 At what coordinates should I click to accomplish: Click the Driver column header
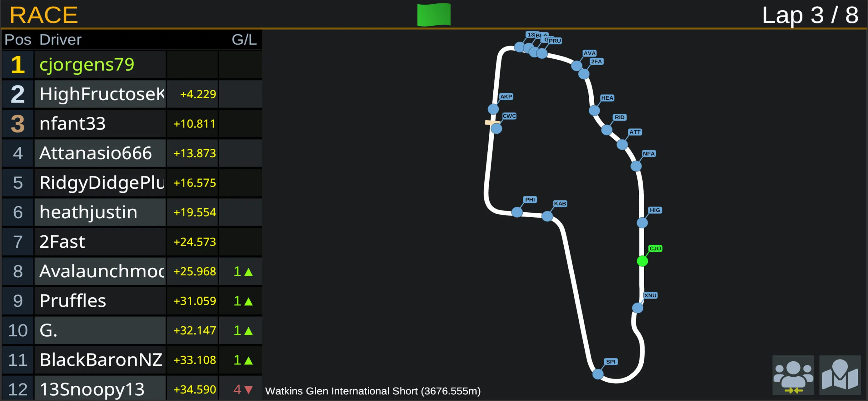click(60, 40)
